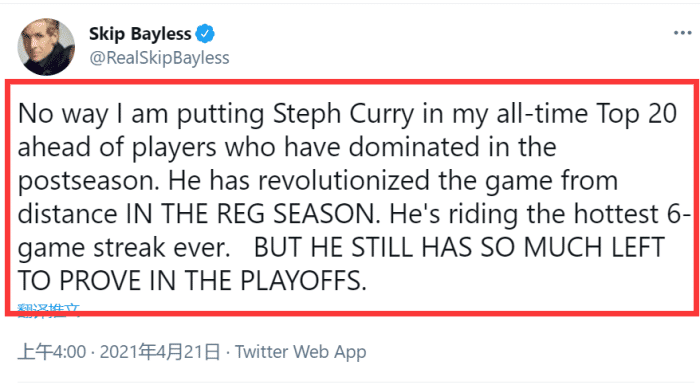The width and height of the screenshot is (700, 385).
Task: Click the partially hidden translate tweet link
Action: click(48, 310)
